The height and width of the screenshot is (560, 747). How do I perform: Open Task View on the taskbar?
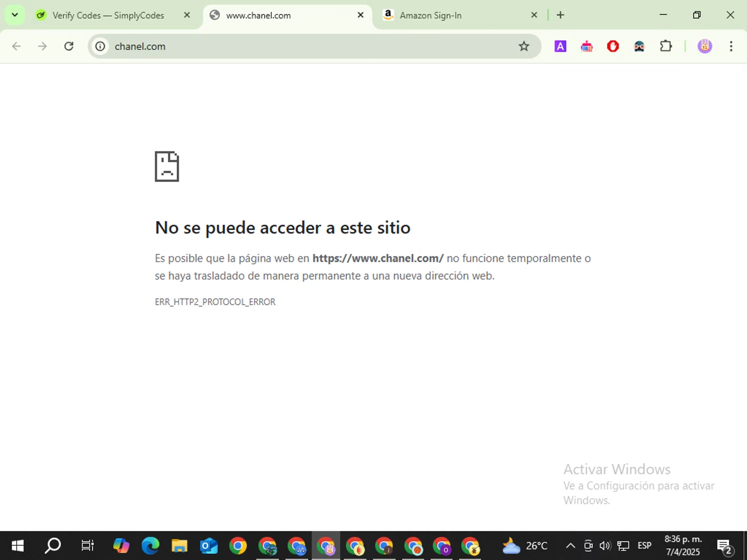88,546
